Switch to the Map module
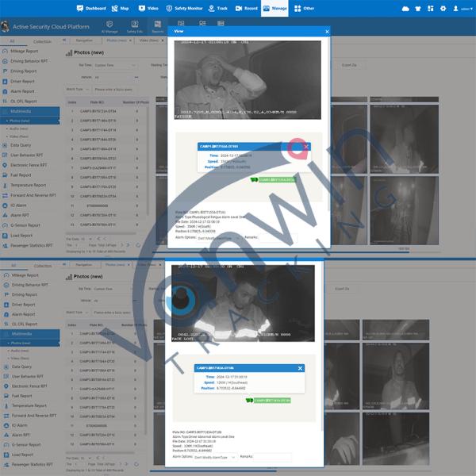This screenshot has height=476, width=476. (x=121, y=8)
